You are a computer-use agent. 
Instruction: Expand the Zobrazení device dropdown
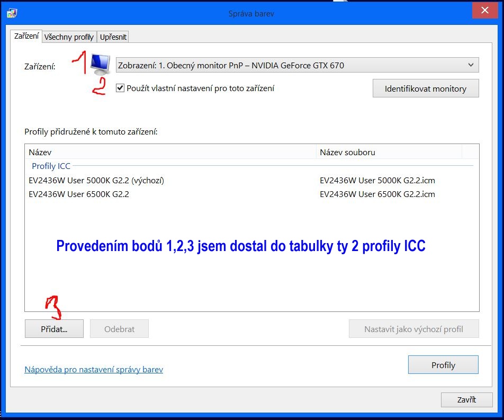click(x=297, y=65)
